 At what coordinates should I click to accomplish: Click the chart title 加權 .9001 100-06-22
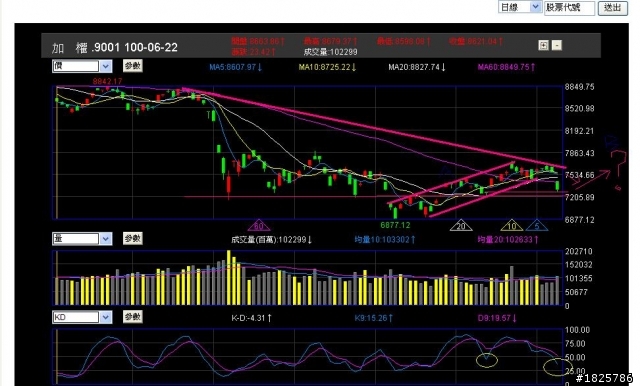click(x=115, y=48)
